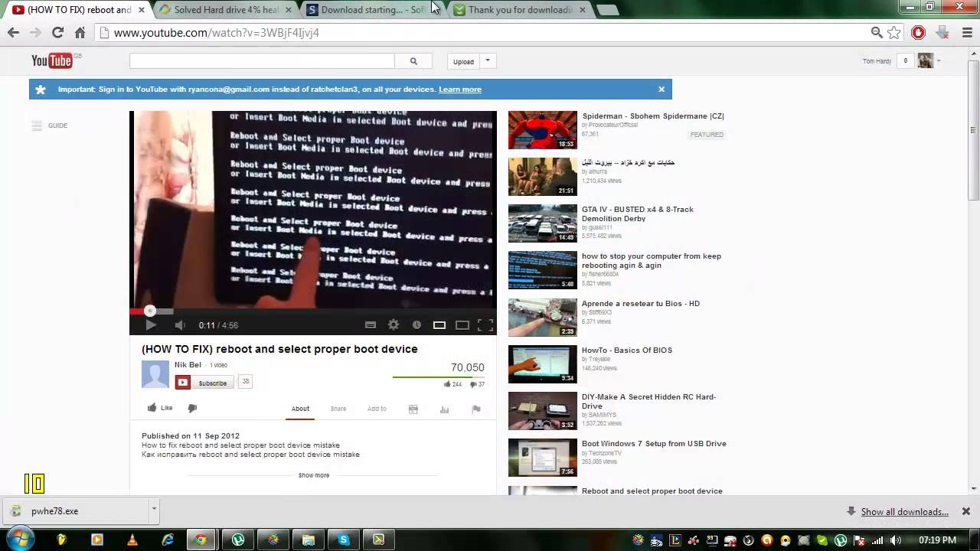This screenshot has width=980, height=551.
Task: Report video with the flag icon
Action: click(475, 409)
